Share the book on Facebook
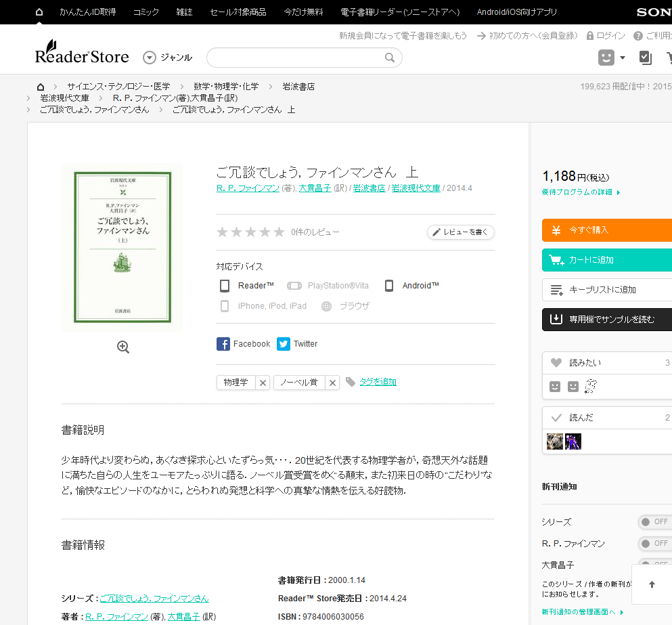 point(244,344)
